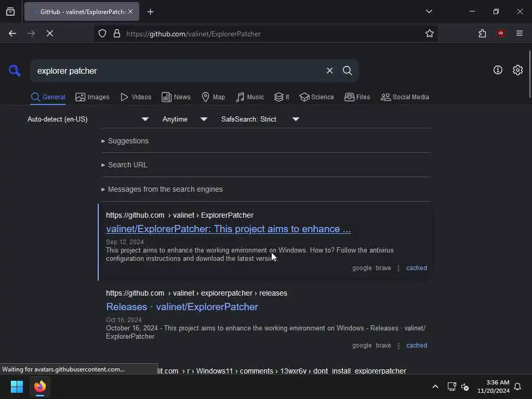Switch to the General search tab
The width and height of the screenshot is (532, 399).
[x=48, y=97]
